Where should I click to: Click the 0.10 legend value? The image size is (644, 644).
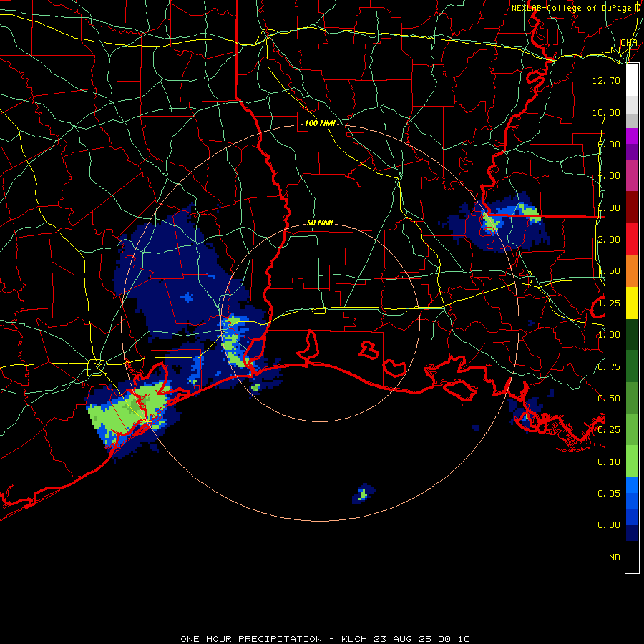609,462
